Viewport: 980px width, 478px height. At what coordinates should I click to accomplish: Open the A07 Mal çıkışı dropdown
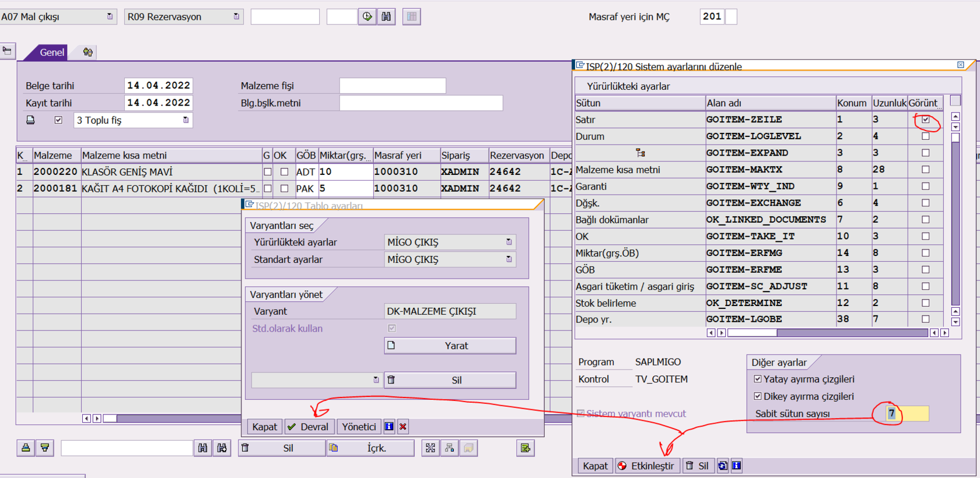click(x=110, y=17)
